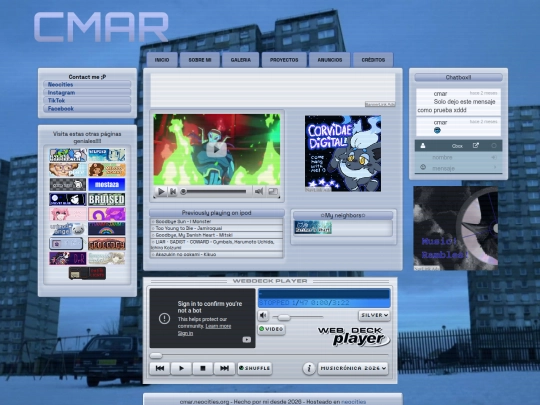Follow the neocities link in the footer

353,402
